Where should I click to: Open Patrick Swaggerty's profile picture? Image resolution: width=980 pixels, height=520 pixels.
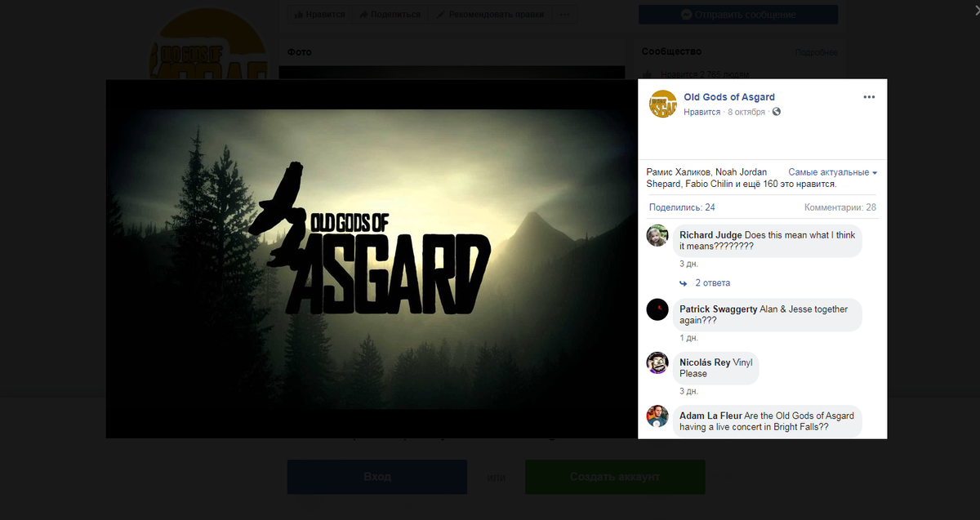tap(657, 309)
